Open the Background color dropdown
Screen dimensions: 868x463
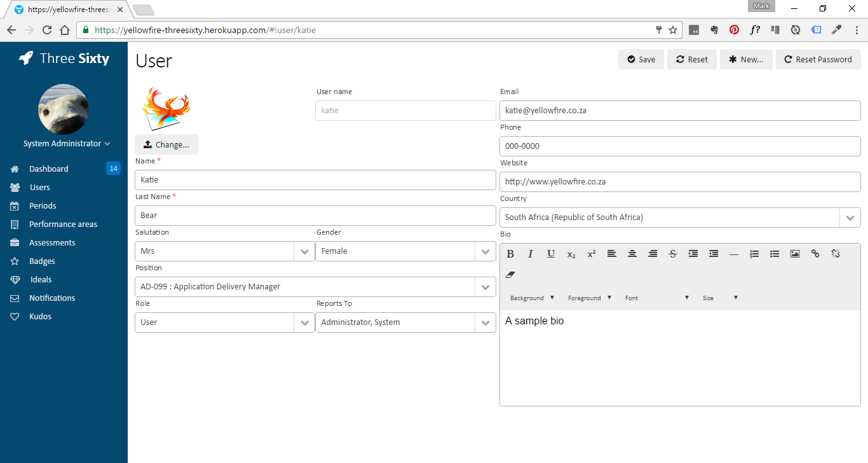[x=532, y=298]
